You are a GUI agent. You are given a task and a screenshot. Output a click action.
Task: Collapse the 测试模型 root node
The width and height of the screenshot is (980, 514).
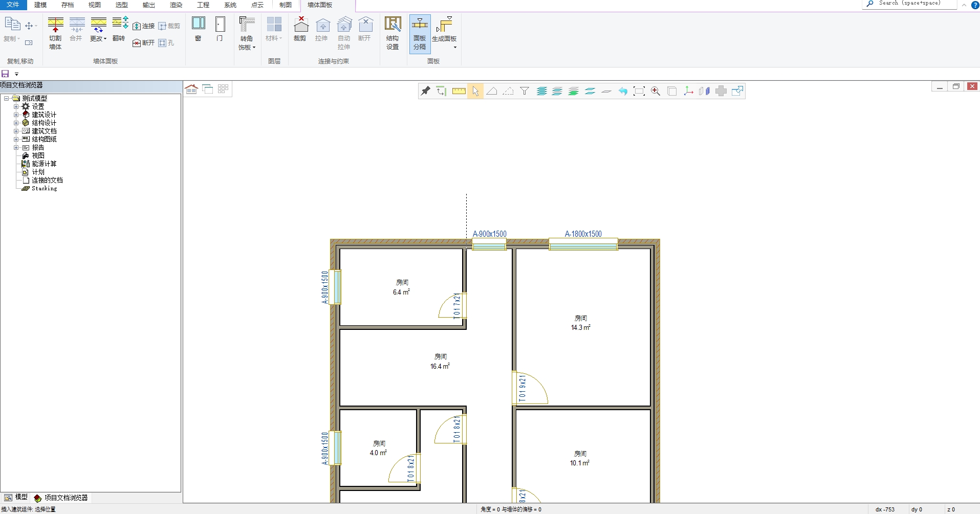(x=7, y=98)
